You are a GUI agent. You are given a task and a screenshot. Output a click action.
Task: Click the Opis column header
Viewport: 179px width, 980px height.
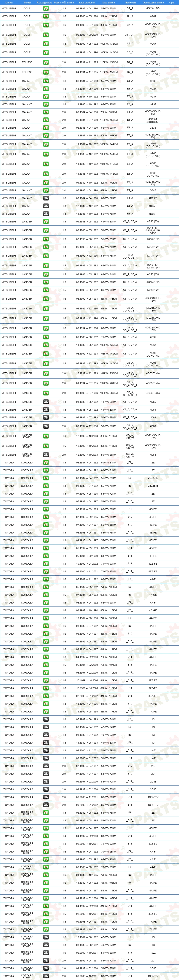[172, 2]
